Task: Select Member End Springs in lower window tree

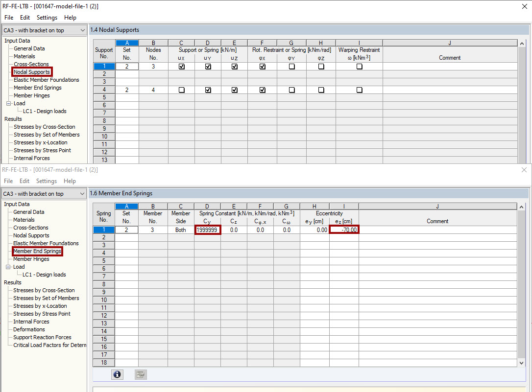Action: pyautogui.click(x=37, y=251)
